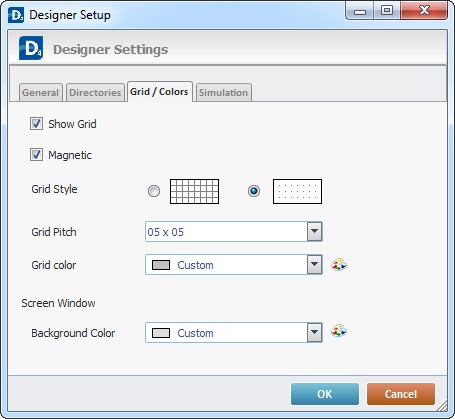The image size is (455, 419).
Task: Confirm settings with the OK button
Action: (325, 394)
